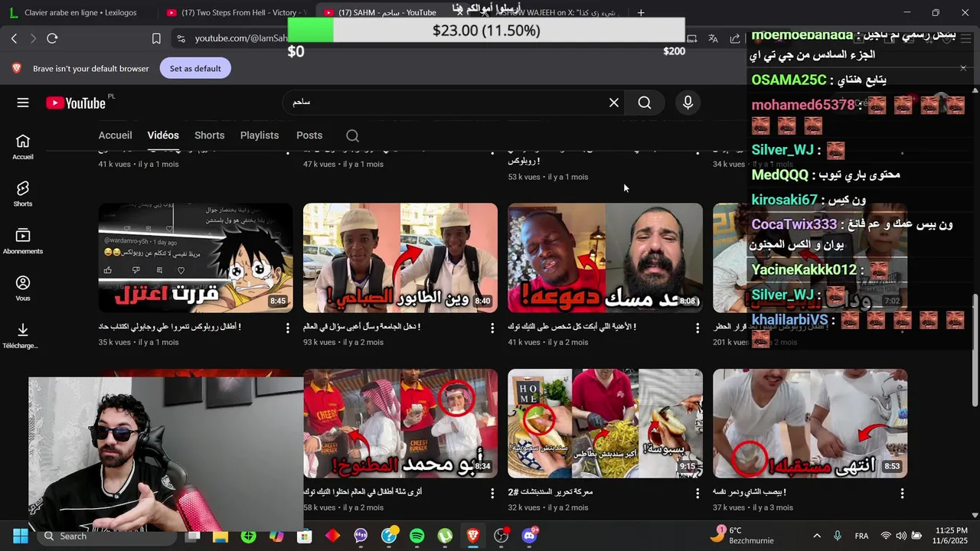Open Shorts in the YouTube sidebar
Screen dimensions: 980x551
point(23,194)
